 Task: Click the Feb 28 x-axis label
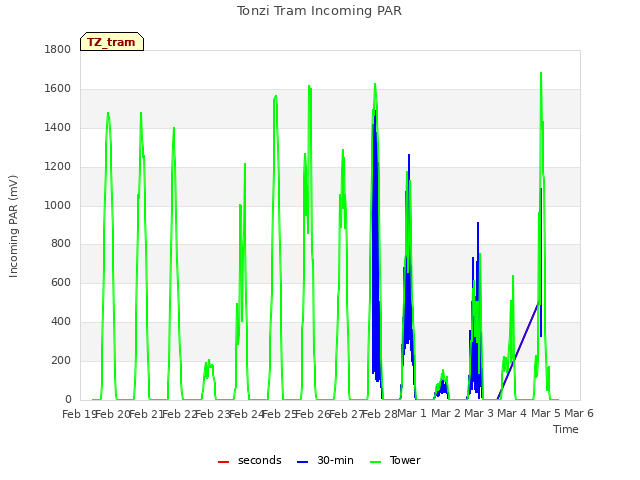tap(380, 414)
